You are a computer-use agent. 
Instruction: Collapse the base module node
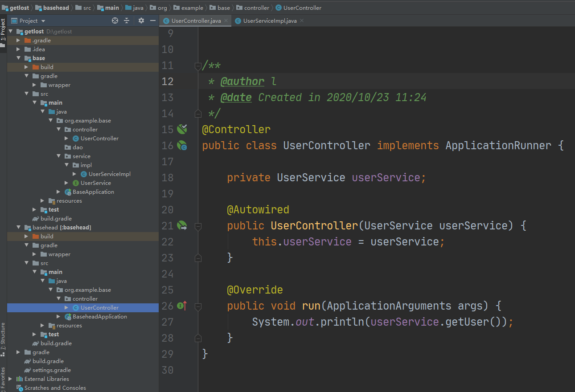(18, 58)
